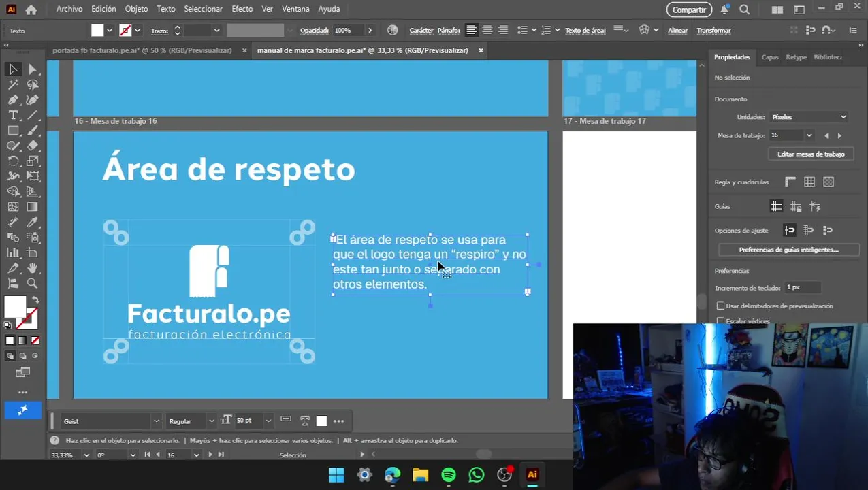This screenshot has height=490, width=868.
Task: Select the Direct Selection tool
Action: pos(33,69)
